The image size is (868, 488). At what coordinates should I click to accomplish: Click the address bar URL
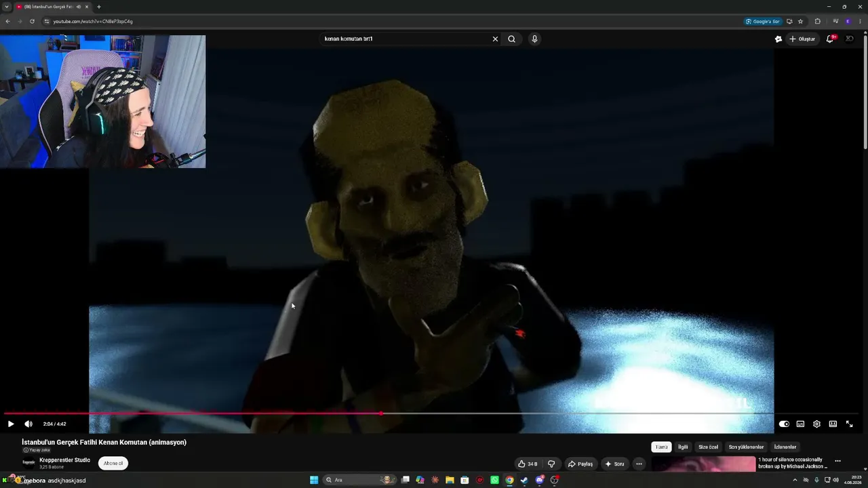click(93, 22)
